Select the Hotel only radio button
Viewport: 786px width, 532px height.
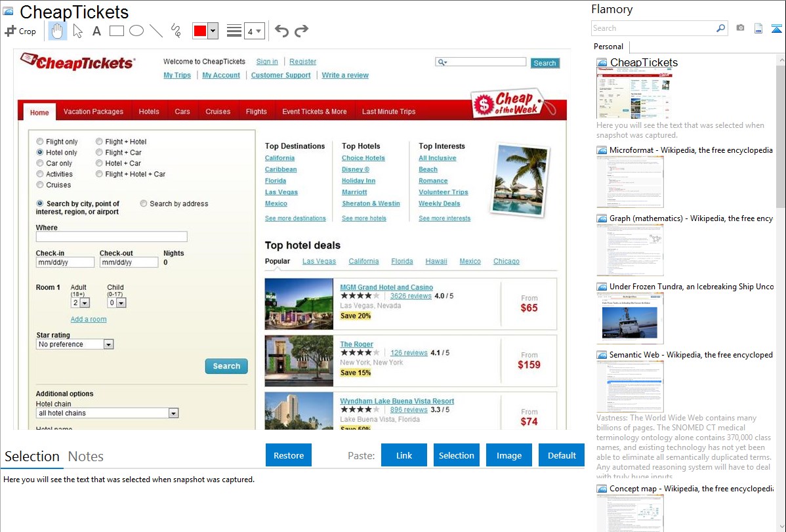point(39,152)
